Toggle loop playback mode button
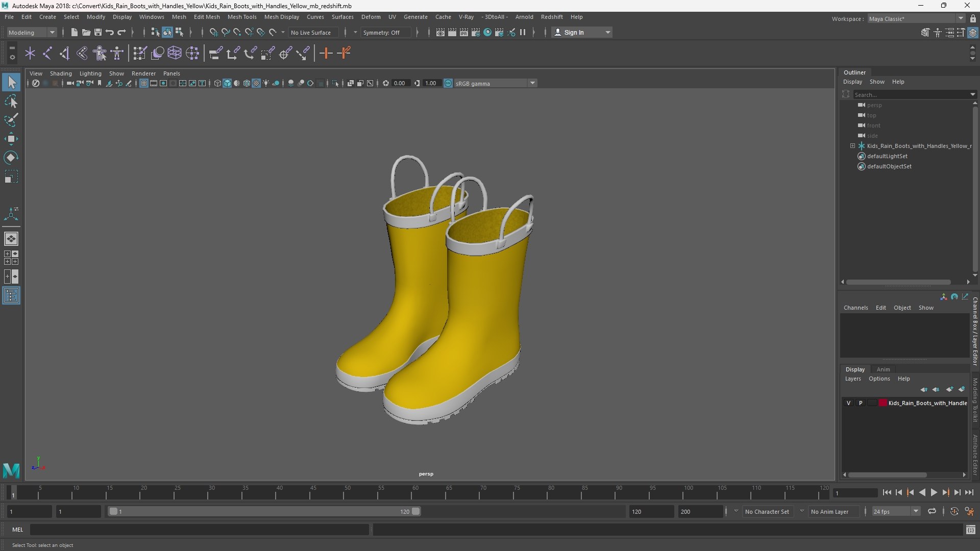Viewport: 980px width, 551px height. click(x=932, y=511)
